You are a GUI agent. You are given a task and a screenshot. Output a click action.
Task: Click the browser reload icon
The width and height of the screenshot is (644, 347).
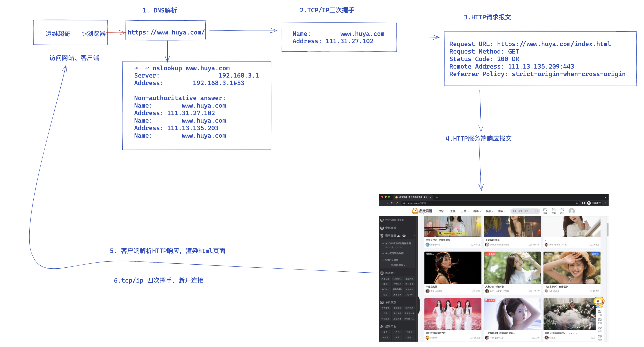[x=392, y=203]
